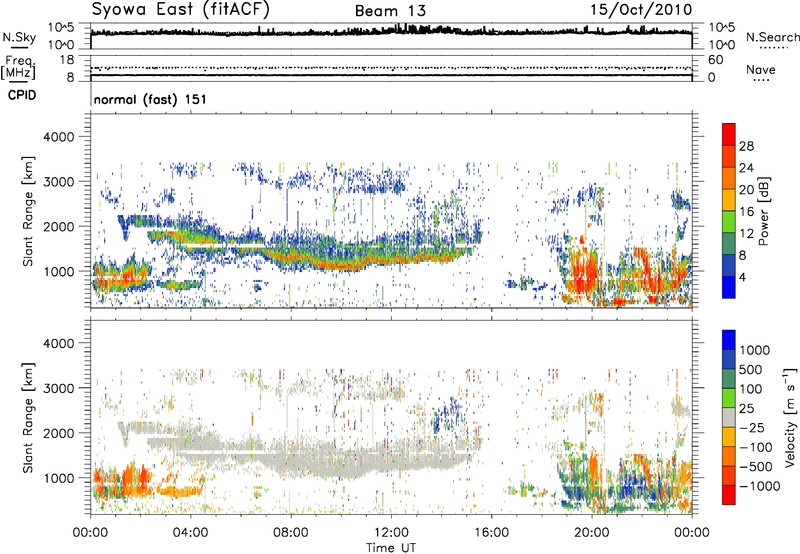The image size is (800, 554).
Task: Click the "08:00" time tick label
Action: (x=291, y=533)
